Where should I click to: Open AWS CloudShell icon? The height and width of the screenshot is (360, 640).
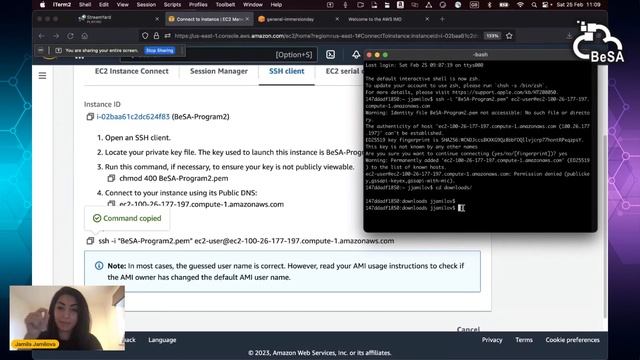click(331, 54)
